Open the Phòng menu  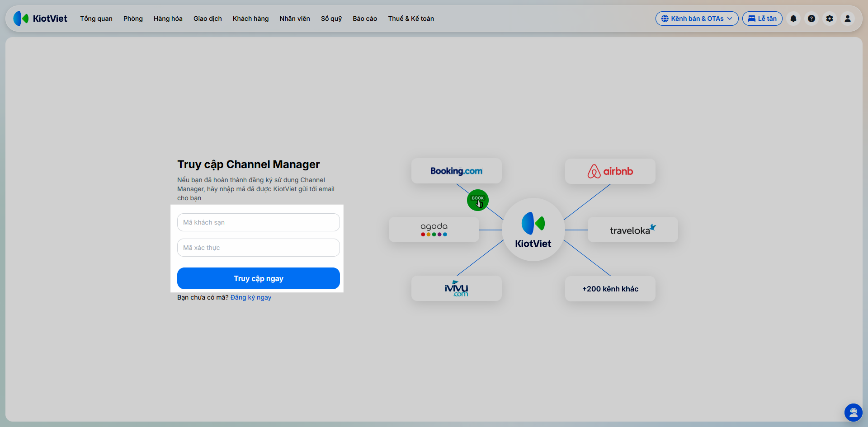[x=133, y=19]
